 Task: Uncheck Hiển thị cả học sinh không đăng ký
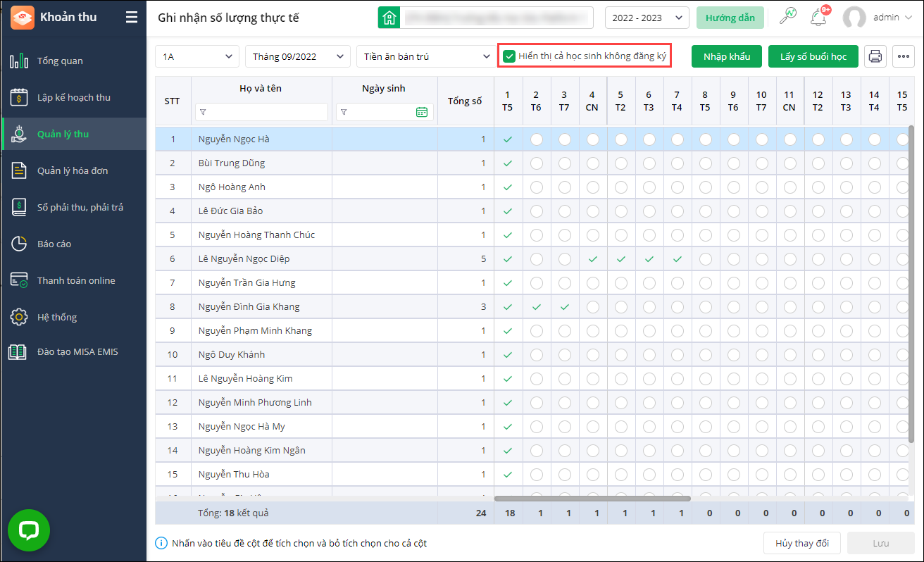click(x=509, y=56)
